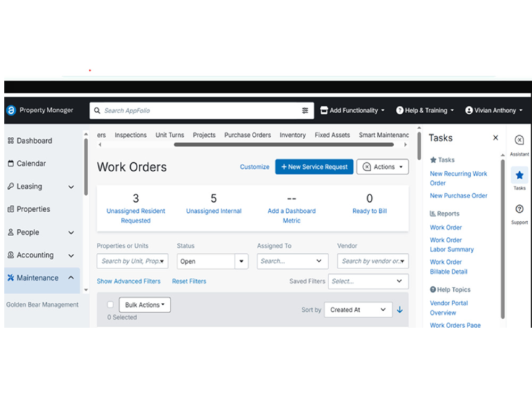Open Ready to Bill metric
The width and height of the screenshot is (532, 399).
[x=370, y=211]
